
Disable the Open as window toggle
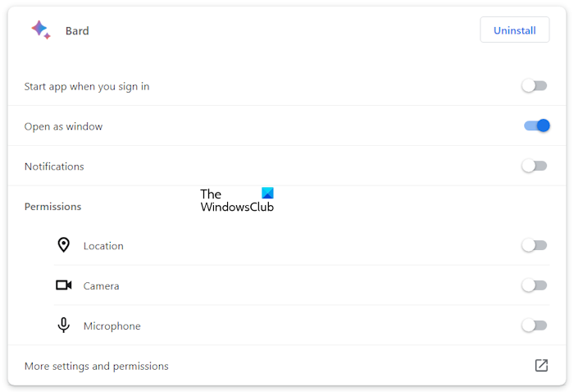536,126
